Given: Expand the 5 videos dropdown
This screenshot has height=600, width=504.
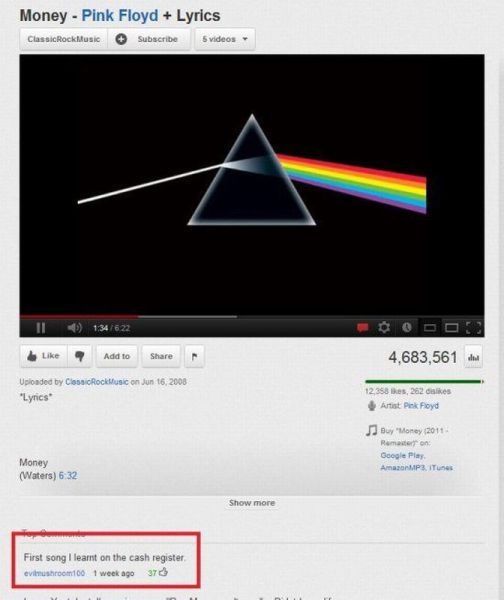Looking at the screenshot, I should tap(225, 39).
